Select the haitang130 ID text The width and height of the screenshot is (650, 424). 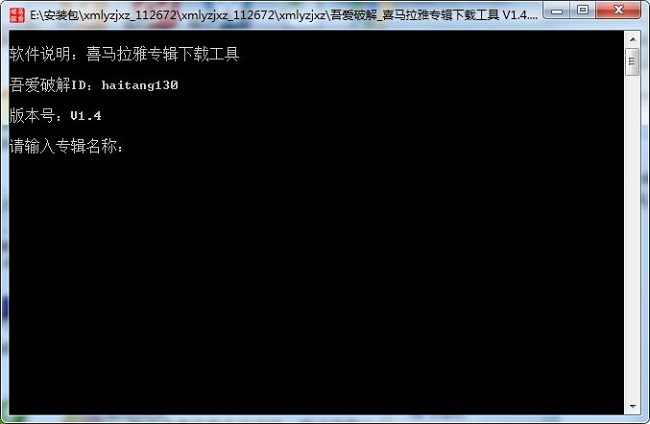coord(140,85)
